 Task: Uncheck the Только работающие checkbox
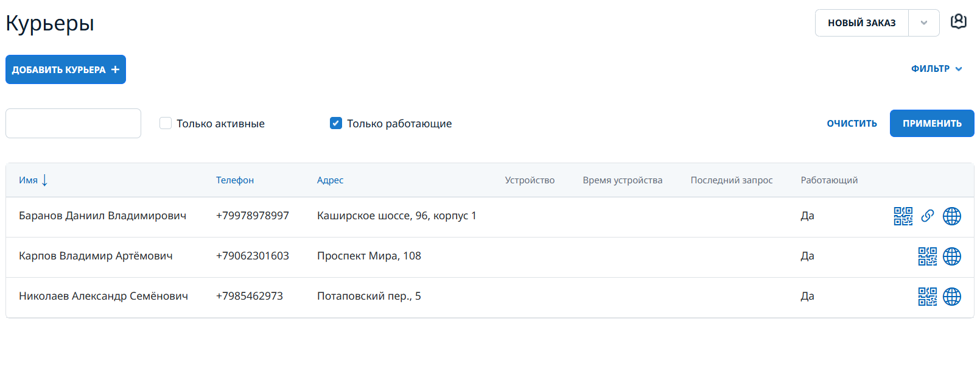pos(336,123)
